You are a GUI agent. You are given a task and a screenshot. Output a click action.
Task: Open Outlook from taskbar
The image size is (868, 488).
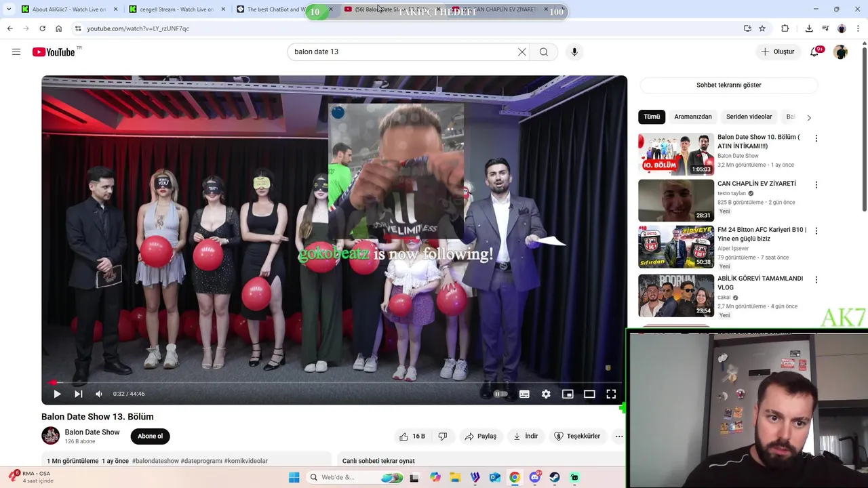[495, 477]
